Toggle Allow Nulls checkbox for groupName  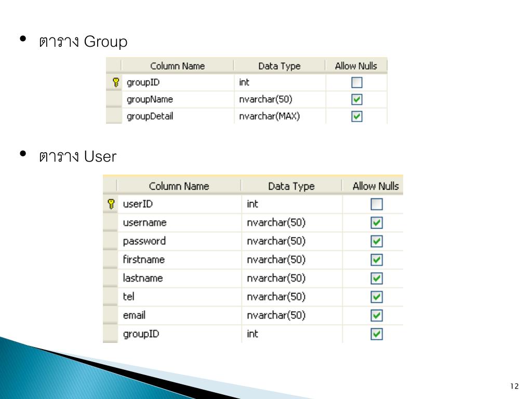tap(356, 99)
